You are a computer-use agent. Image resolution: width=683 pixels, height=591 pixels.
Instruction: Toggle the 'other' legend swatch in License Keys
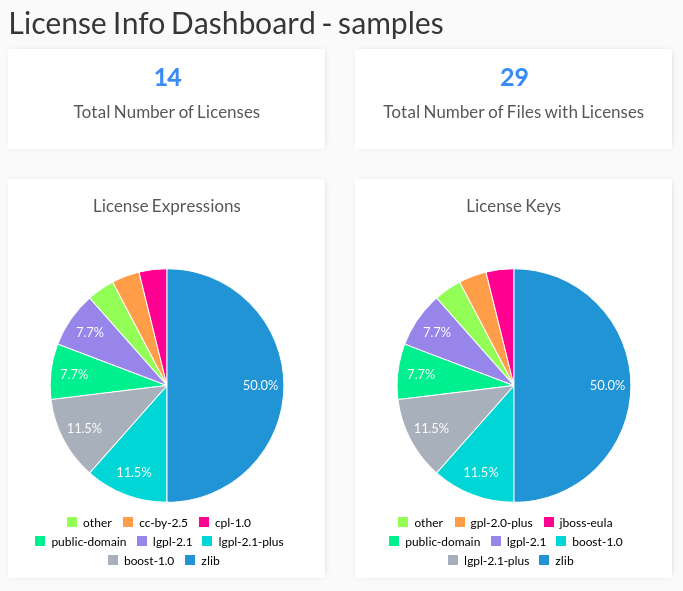403,522
